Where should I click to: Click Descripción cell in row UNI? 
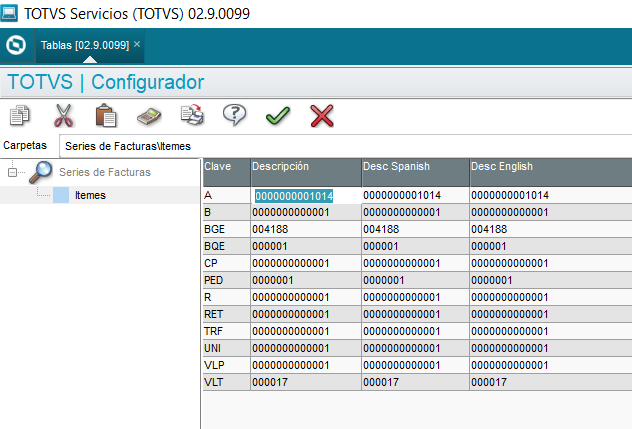click(x=306, y=348)
